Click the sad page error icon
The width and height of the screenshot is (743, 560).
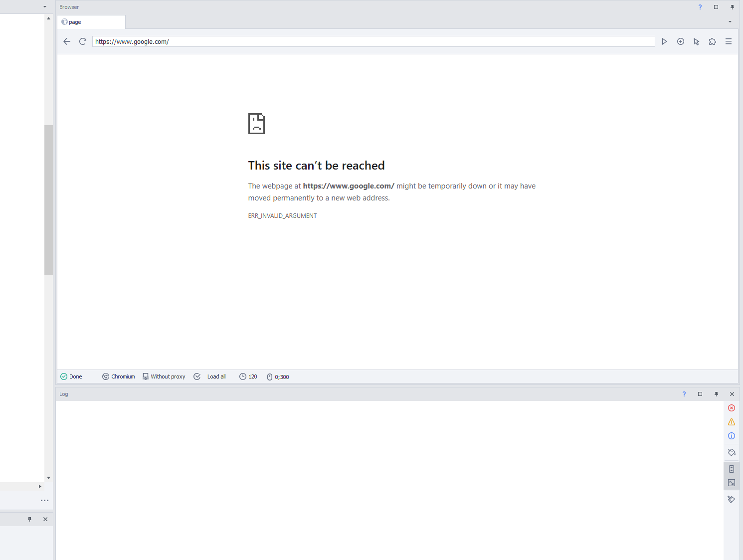pos(256,124)
